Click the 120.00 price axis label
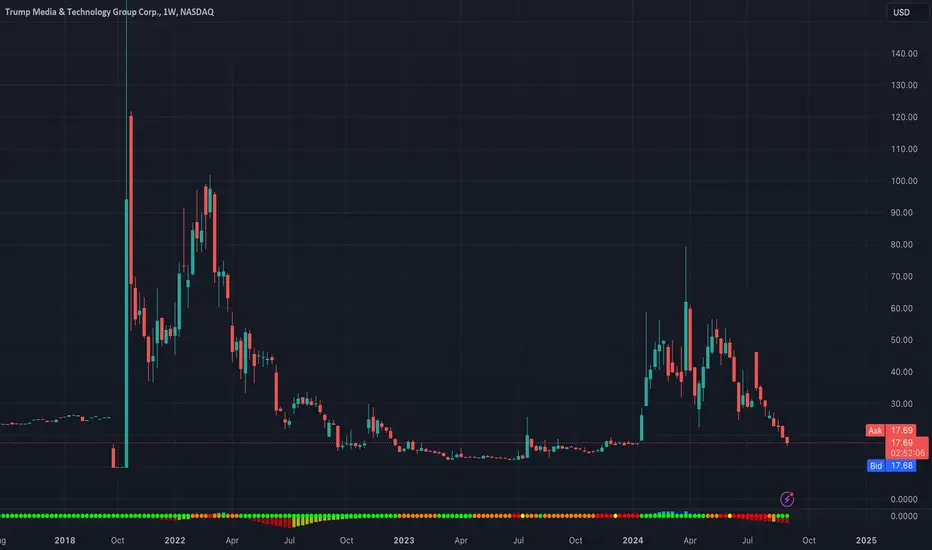The width and height of the screenshot is (932, 550). click(904, 117)
